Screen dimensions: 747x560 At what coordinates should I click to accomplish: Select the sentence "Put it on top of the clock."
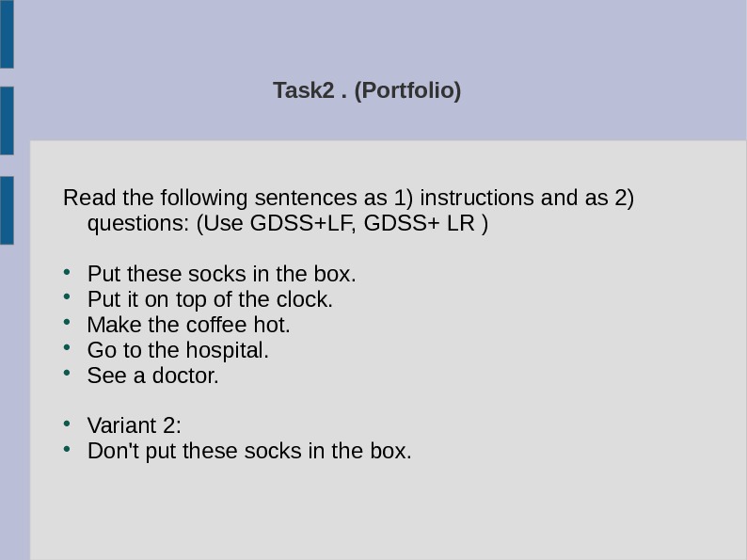210,300
